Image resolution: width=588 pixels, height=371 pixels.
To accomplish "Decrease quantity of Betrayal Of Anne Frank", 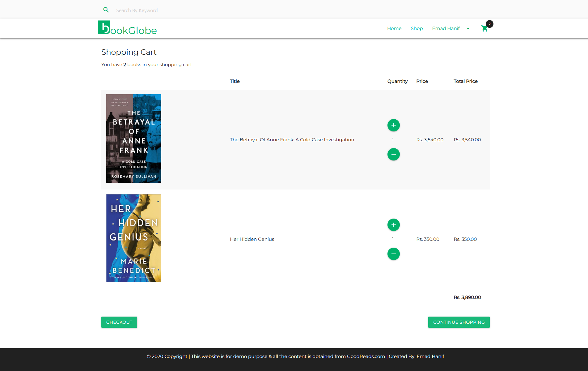I will click(393, 154).
